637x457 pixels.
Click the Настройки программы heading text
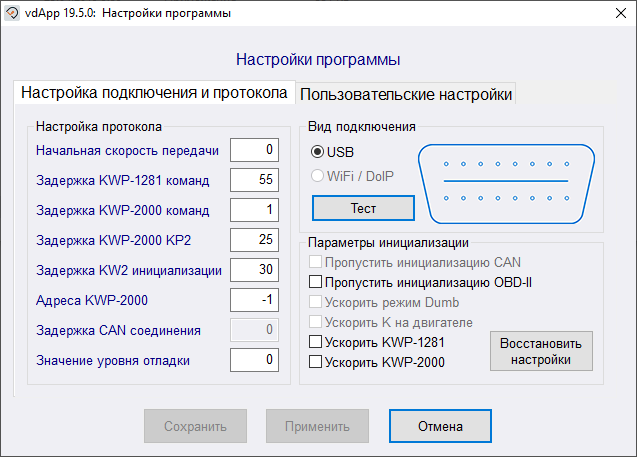coord(318,60)
